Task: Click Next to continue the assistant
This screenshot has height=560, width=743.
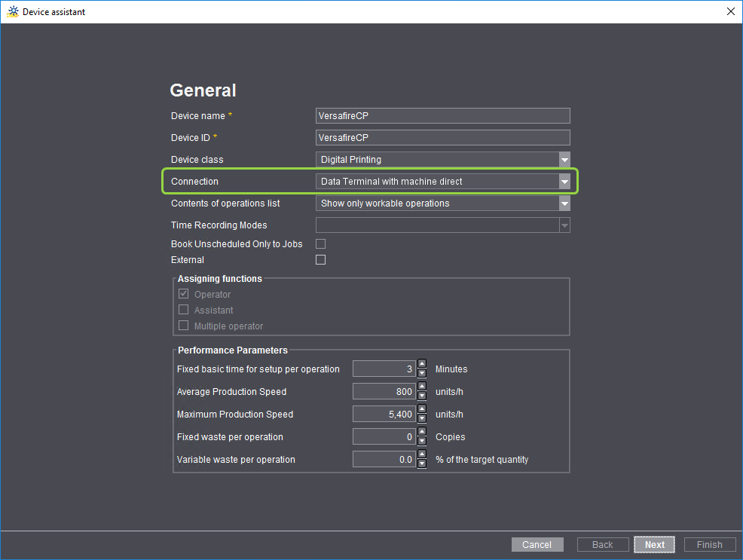Action: [655, 545]
